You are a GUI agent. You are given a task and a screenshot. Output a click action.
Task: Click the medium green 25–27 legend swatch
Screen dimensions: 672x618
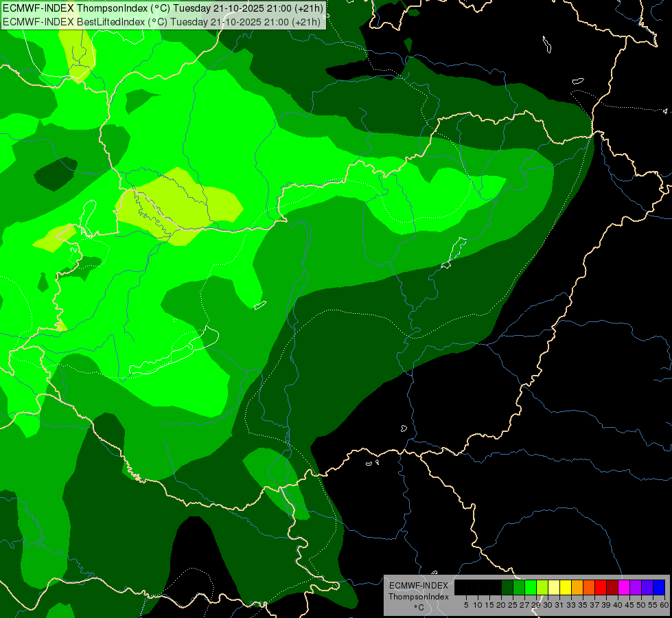pos(518,588)
